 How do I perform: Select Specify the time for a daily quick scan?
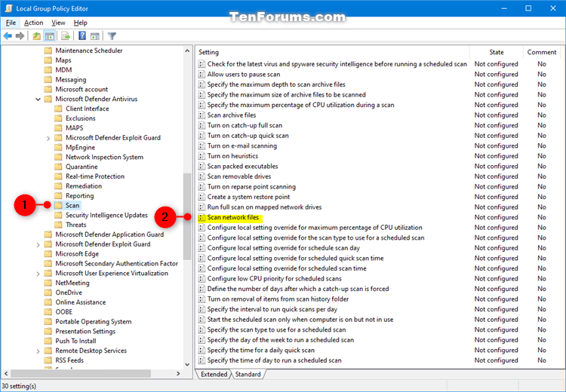point(260,351)
